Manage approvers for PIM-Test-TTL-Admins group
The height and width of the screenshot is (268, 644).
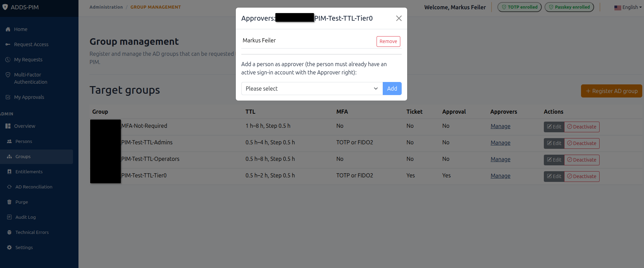point(500,143)
